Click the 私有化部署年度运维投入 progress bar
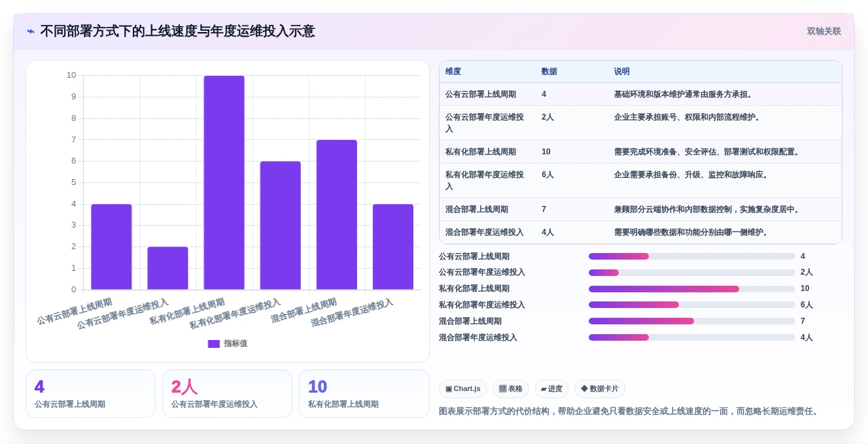This screenshot has height=444, width=868. coord(692,305)
